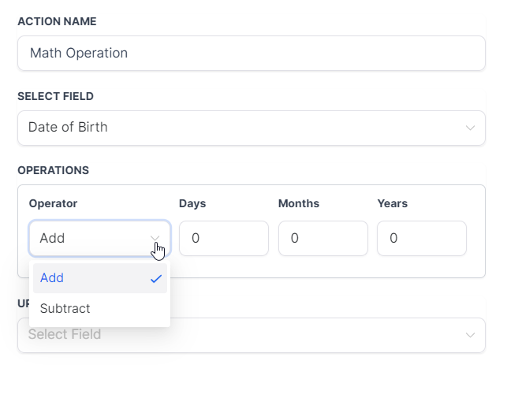Focus the Action Name field with Math Operation
507x420 pixels.
click(251, 54)
